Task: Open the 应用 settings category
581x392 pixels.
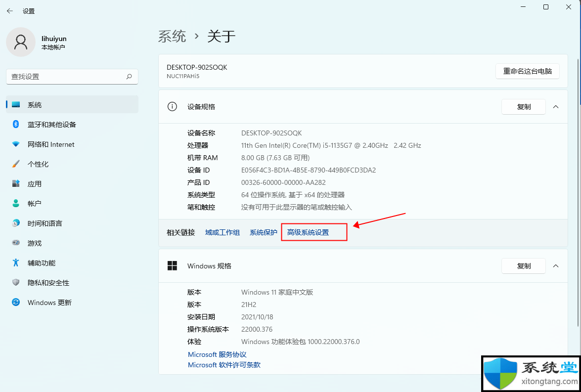Action: coord(72,184)
